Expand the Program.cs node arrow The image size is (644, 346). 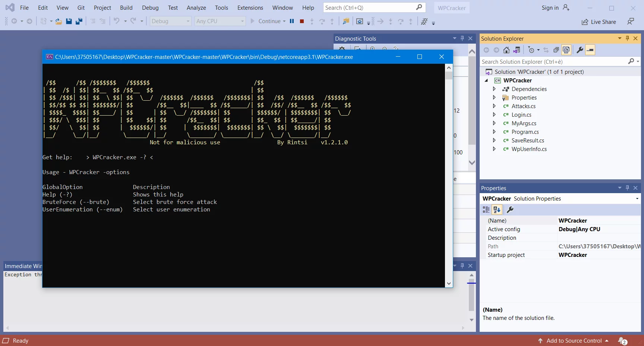(494, 132)
